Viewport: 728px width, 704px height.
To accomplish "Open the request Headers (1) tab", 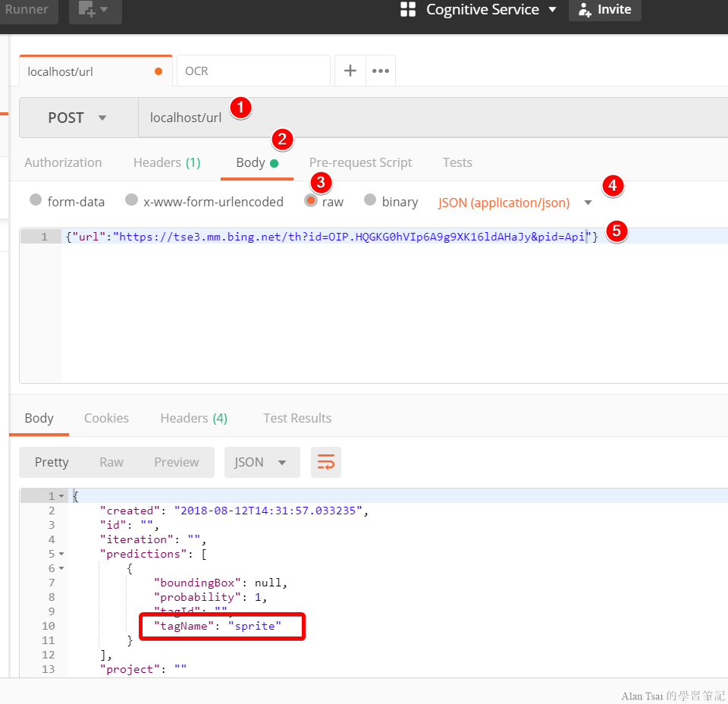I will pos(167,162).
